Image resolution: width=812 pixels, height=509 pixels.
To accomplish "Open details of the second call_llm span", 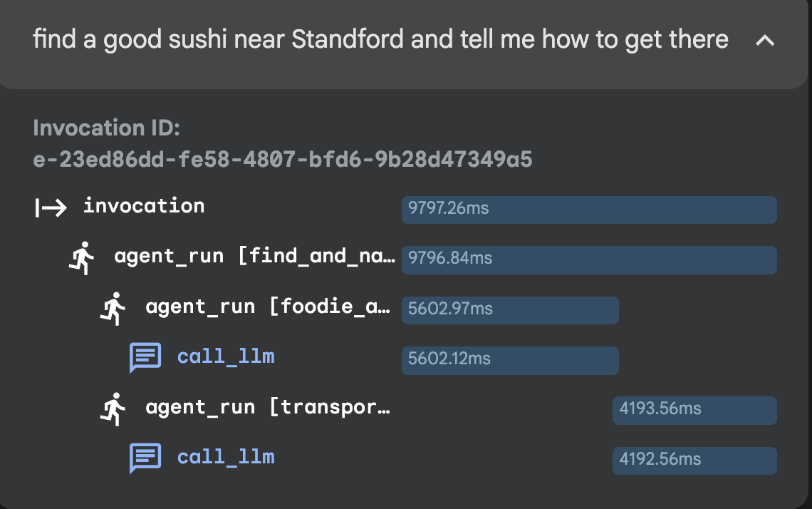I will pyautogui.click(x=226, y=457).
